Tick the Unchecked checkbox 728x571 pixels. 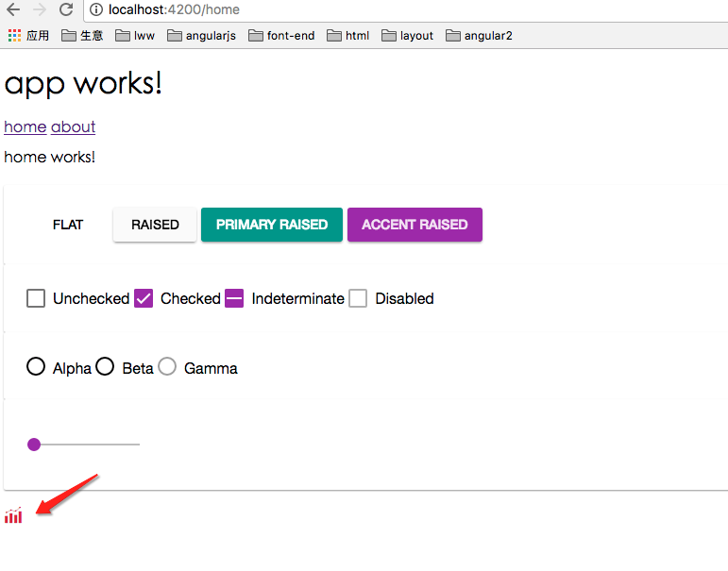point(36,298)
